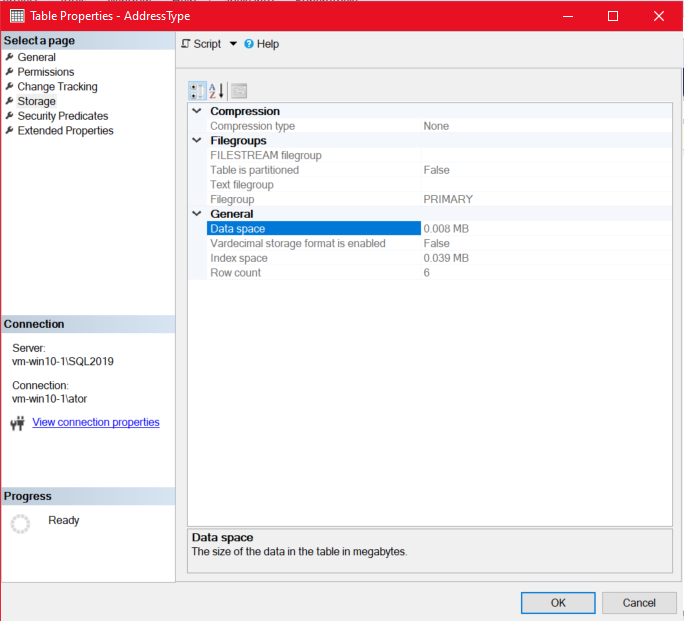684x621 pixels.
Task: Click the wrench icon beside Security Predicates
Action: [x=9, y=116]
